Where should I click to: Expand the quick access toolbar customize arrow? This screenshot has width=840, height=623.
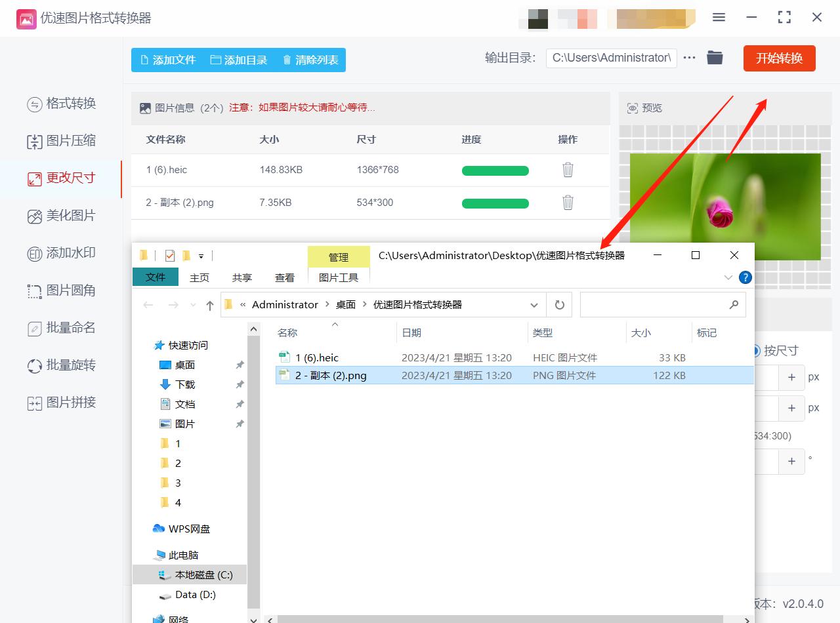(x=201, y=256)
